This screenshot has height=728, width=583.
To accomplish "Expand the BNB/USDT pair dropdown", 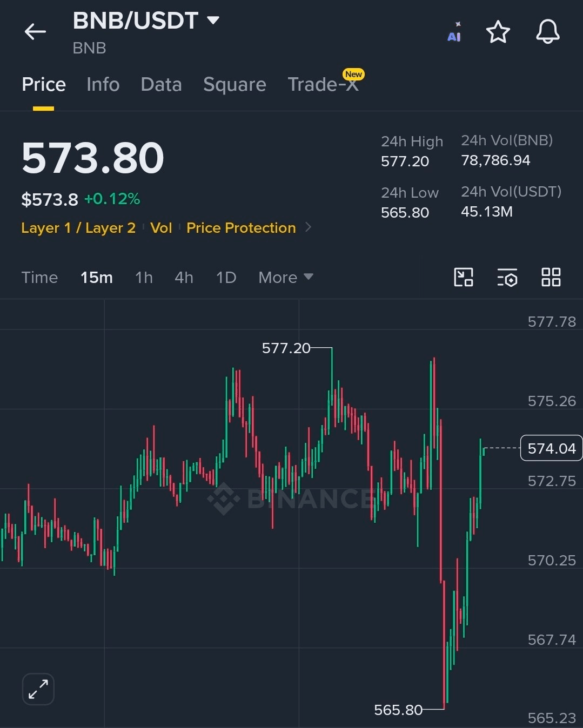I will [213, 21].
